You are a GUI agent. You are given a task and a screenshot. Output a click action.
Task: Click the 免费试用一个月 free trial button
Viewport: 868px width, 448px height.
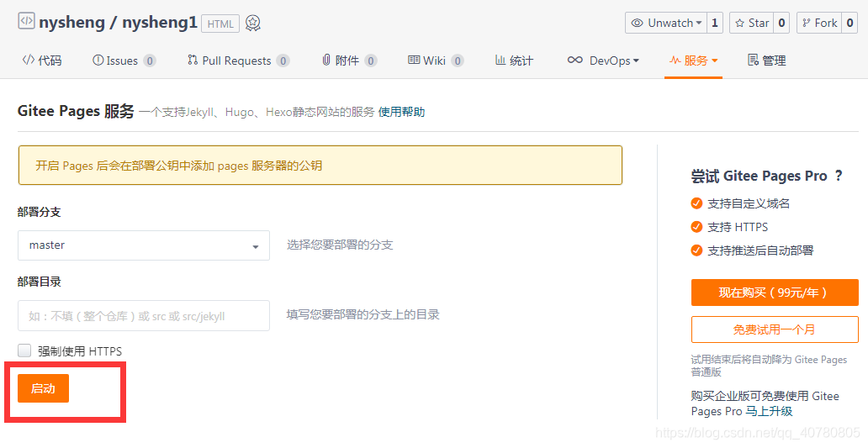tap(775, 329)
